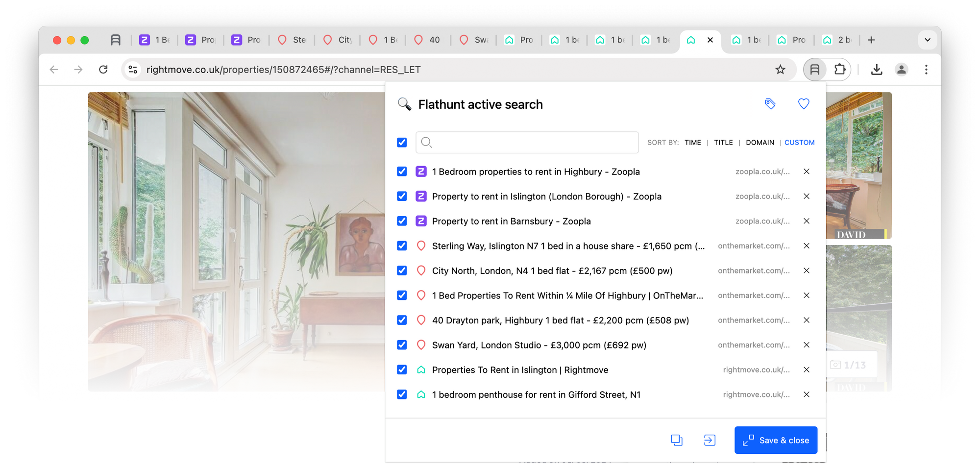Click the extension icon left of first tab

click(116, 40)
